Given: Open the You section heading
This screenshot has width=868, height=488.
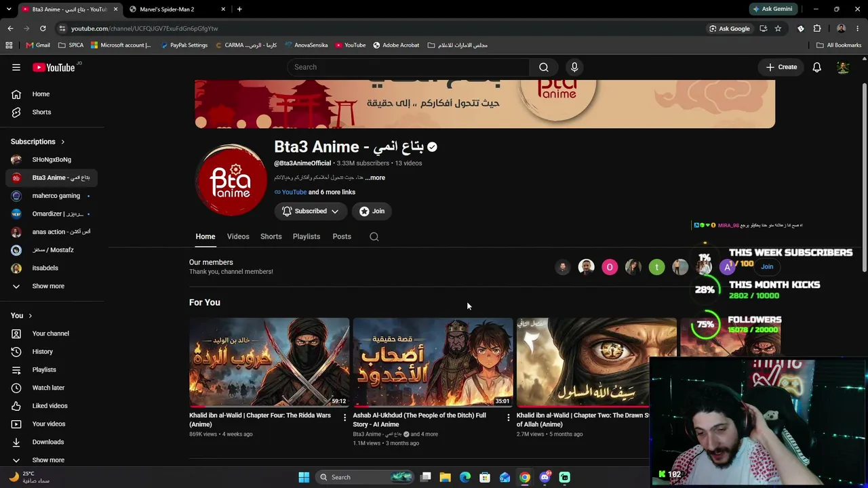Looking at the screenshot, I should click(x=21, y=315).
